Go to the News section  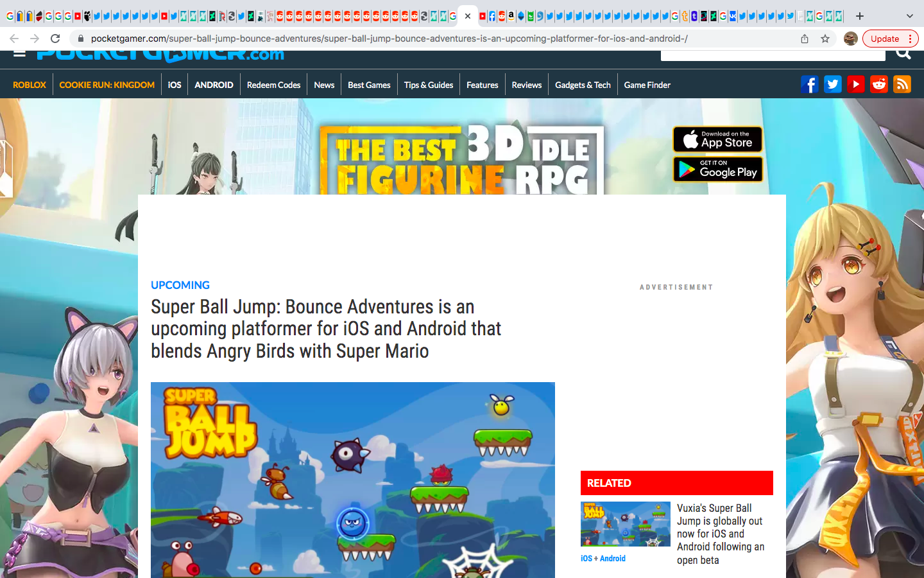(x=324, y=85)
